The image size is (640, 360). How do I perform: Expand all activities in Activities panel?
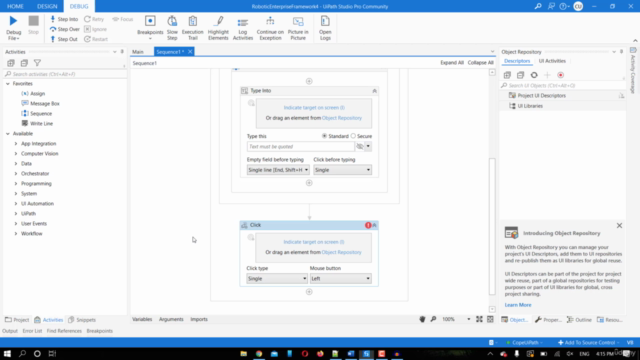tap(11, 63)
